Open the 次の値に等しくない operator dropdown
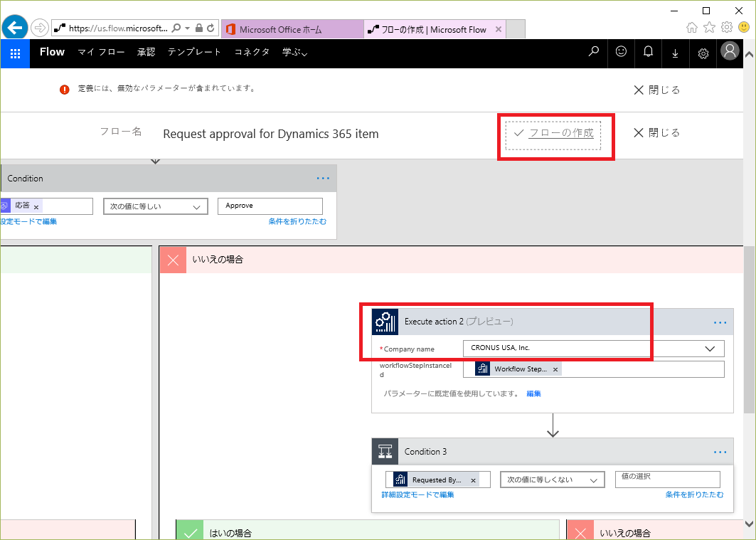Image resolution: width=756 pixels, height=540 pixels. tap(553, 480)
